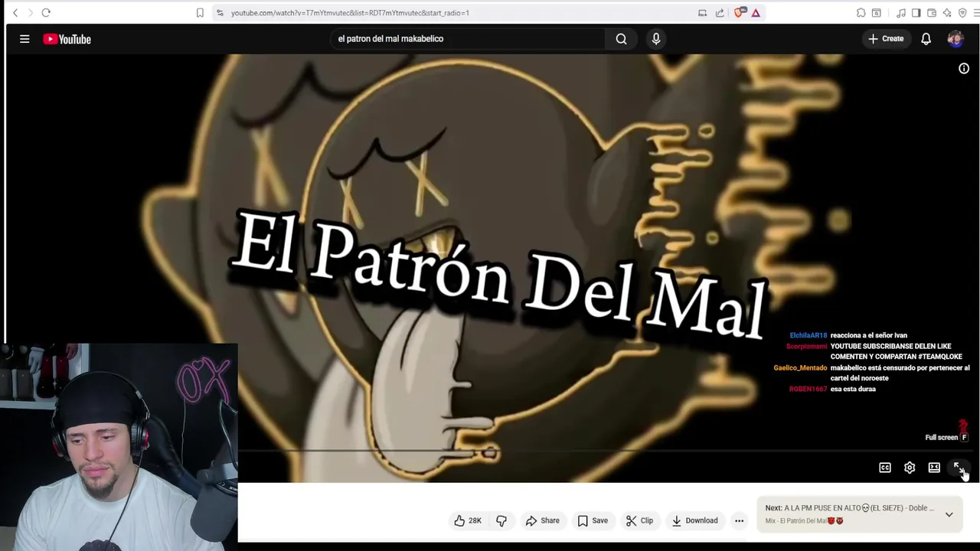Bookmark this page
The image size is (980, 551).
click(200, 13)
